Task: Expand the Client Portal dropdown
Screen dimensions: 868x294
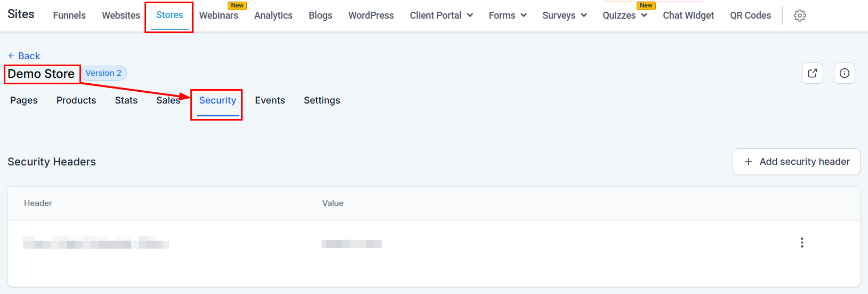Action: [470, 15]
